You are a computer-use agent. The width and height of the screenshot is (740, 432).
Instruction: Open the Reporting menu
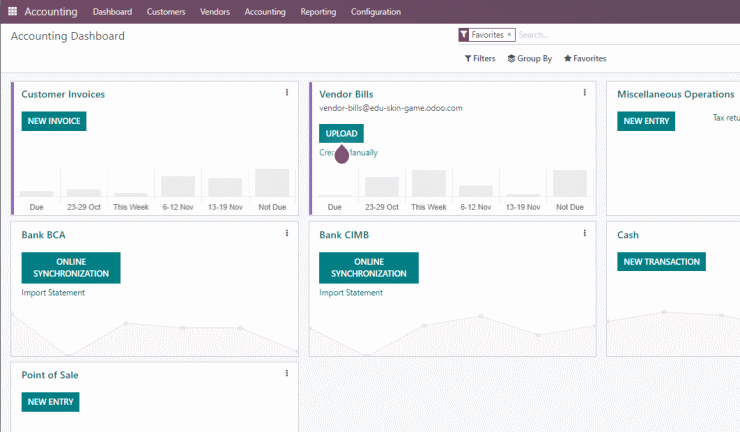[318, 12]
